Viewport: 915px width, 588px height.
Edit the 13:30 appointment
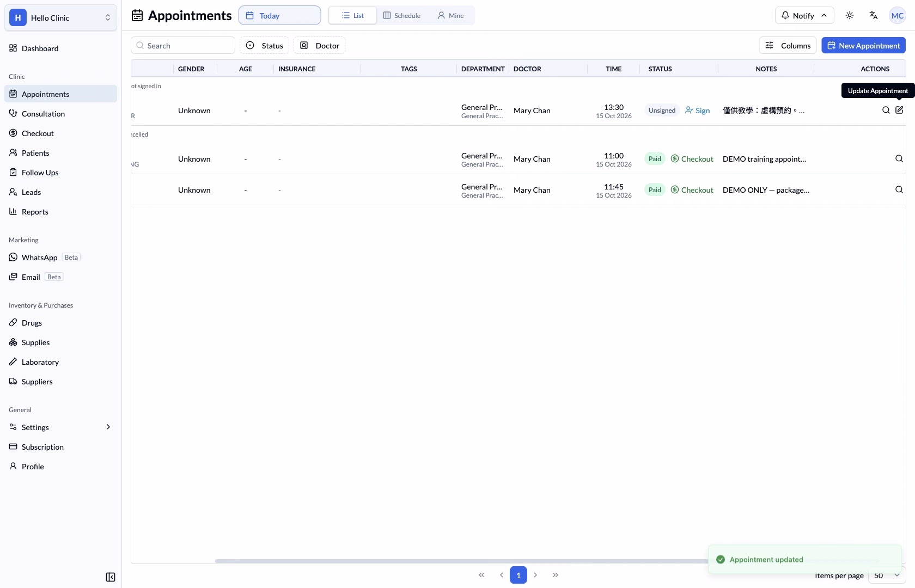pos(899,110)
